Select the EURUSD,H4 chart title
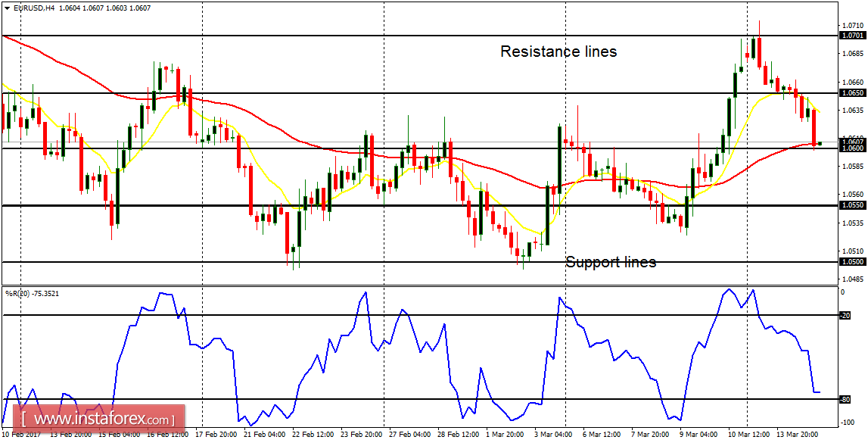 click(34, 8)
